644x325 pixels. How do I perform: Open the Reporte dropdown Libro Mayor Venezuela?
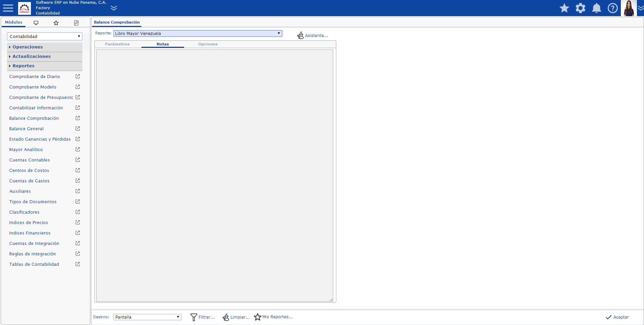[x=198, y=33]
